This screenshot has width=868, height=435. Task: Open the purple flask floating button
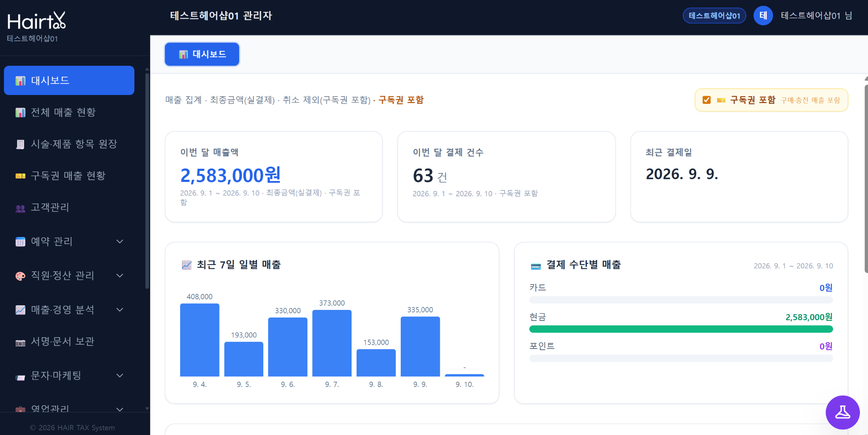click(843, 412)
